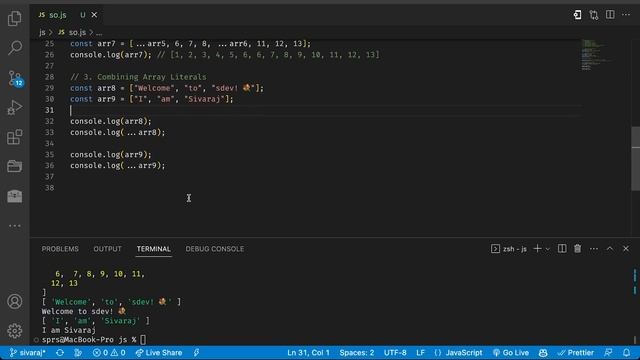Viewport: 640px width, 360px height.
Task: Close the so.js editor tab
Action: coord(94,15)
